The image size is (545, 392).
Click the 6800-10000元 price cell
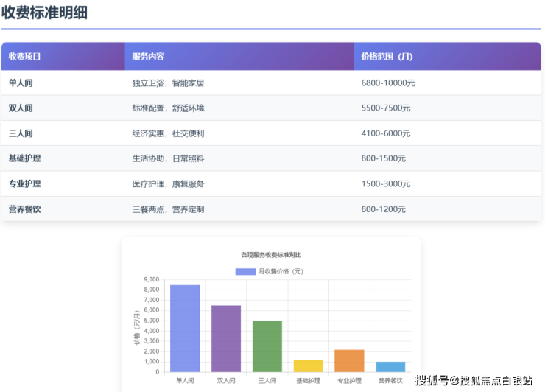(388, 83)
